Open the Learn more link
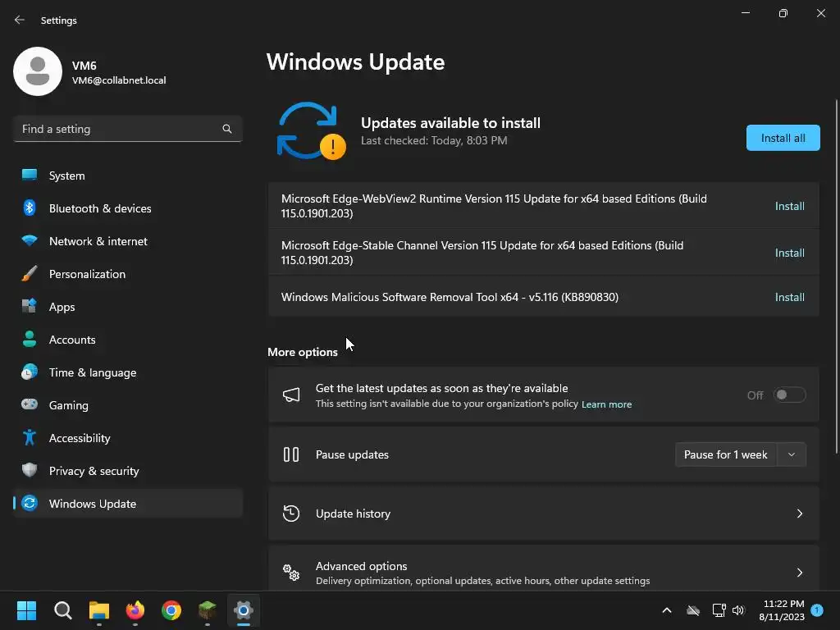Viewport: 840px width, 630px height. pyautogui.click(x=606, y=404)
